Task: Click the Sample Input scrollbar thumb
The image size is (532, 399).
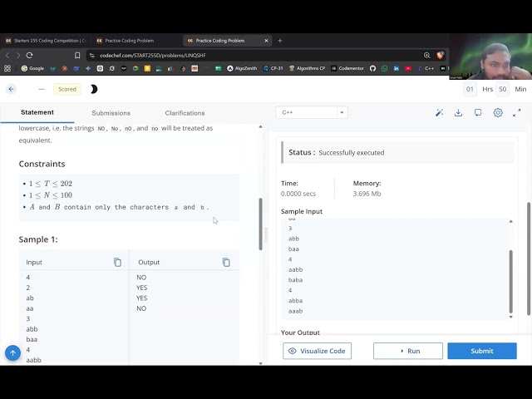Action: click(x=511, y=282)
